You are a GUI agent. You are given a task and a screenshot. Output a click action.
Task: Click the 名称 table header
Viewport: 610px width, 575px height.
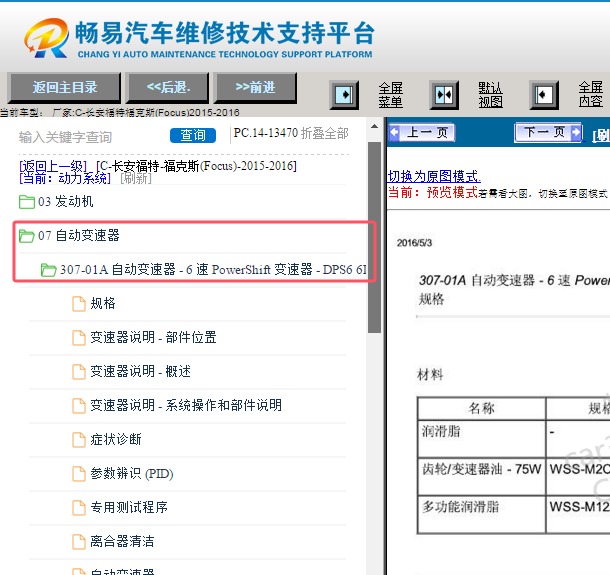(481, 408)
